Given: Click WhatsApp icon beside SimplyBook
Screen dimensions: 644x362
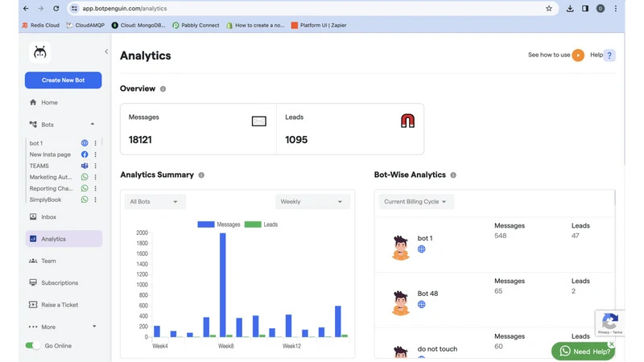Looking at the screenshot, I should (85, 200).
